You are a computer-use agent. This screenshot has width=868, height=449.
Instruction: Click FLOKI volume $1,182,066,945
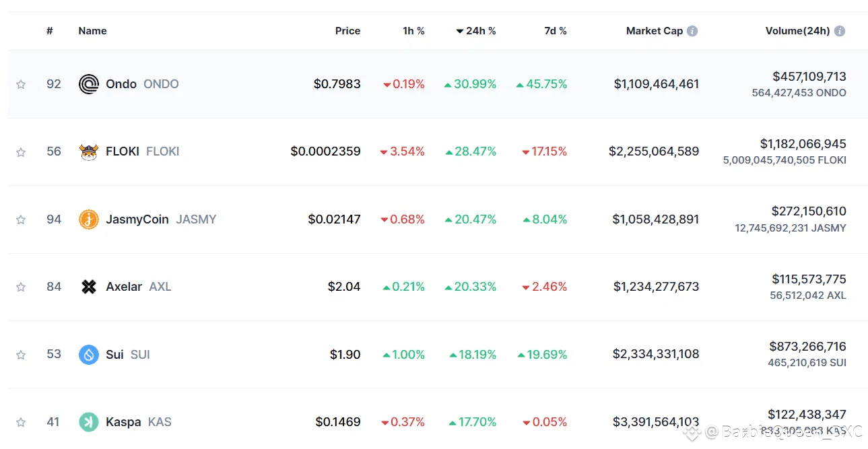803,144
